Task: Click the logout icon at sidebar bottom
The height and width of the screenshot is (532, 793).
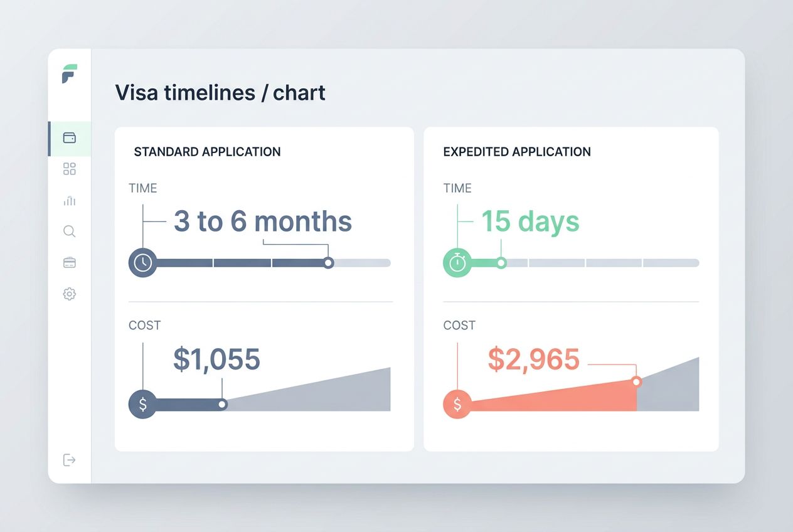Action: click(69, 460)
